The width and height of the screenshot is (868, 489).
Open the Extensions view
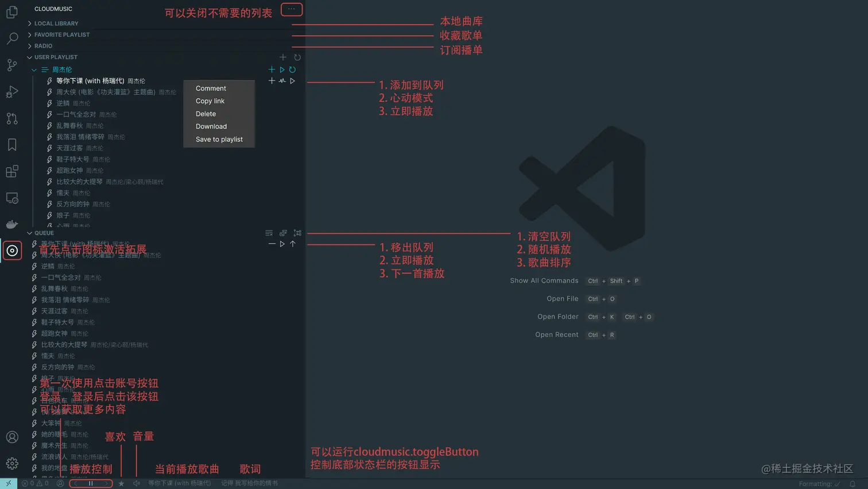coord(12,171)
